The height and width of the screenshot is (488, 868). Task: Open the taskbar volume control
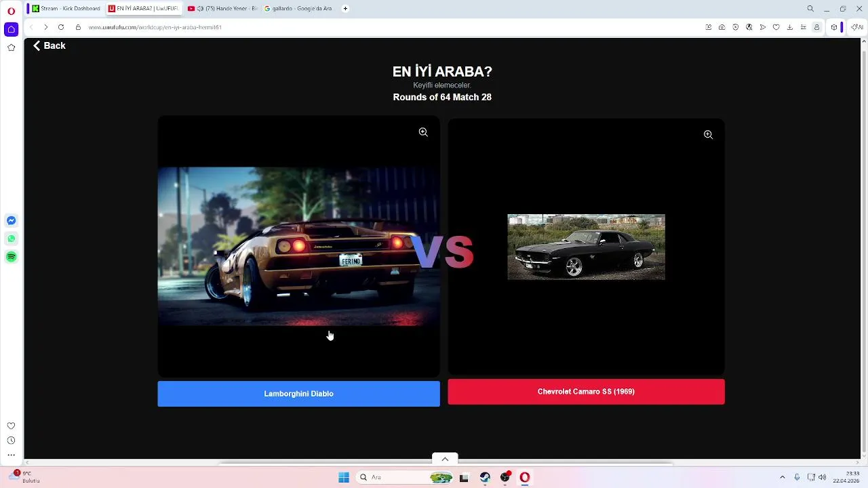coord(823,477)
